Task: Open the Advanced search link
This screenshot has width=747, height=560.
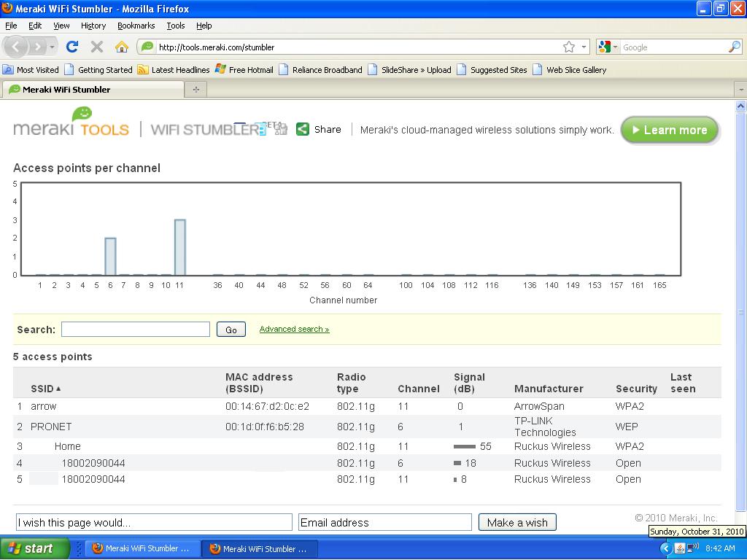Action: [294, 329]
